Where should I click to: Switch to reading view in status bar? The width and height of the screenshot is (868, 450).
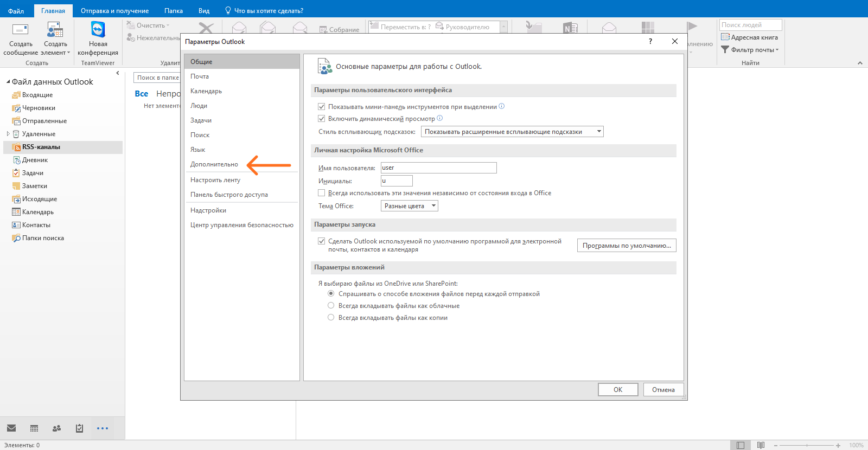click(x=761, y=445)
